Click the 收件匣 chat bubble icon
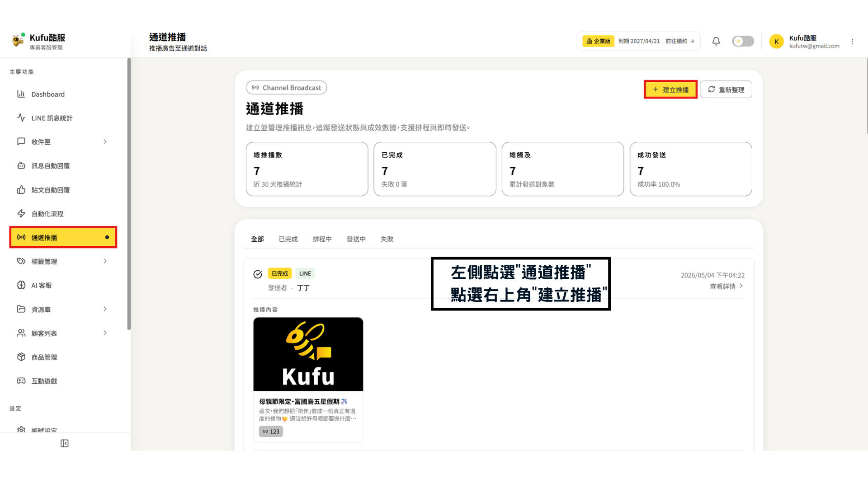This screenshot has width=868, height=488. point(21,141)
